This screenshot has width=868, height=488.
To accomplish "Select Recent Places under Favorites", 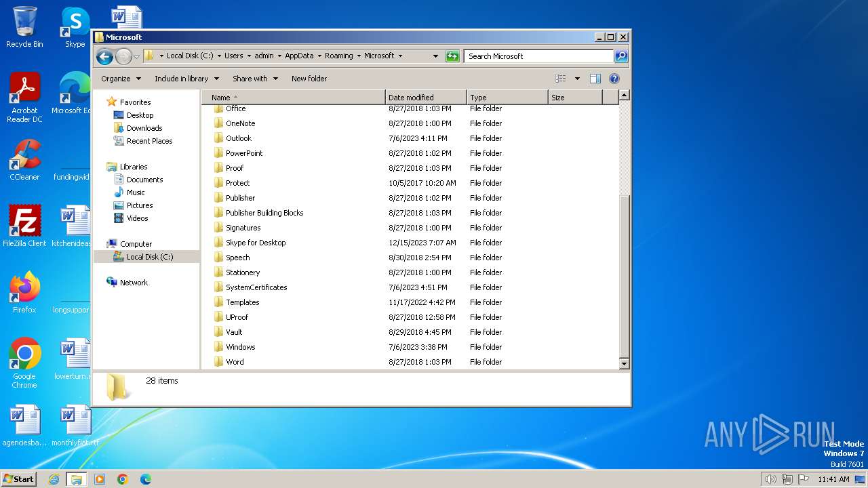I will (149, 141).
